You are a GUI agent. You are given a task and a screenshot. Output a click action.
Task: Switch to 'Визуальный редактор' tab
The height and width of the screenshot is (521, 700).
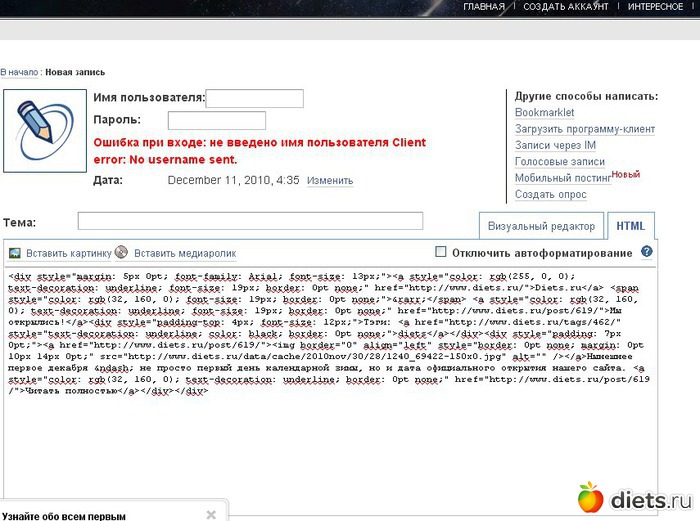click(542, 226)
